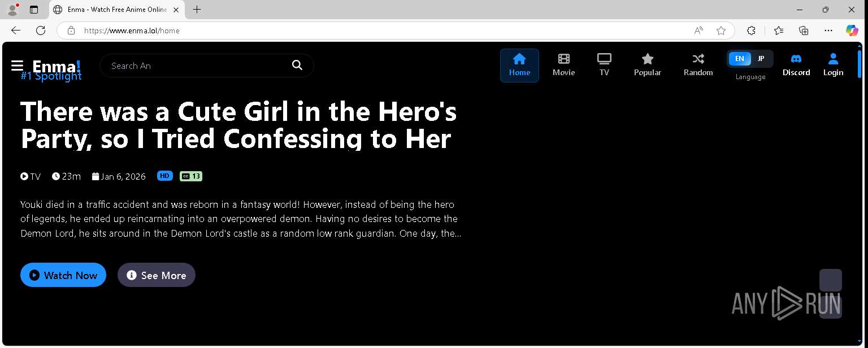Open the Discord link
868x348 pixels.
(x=796, y=66)
